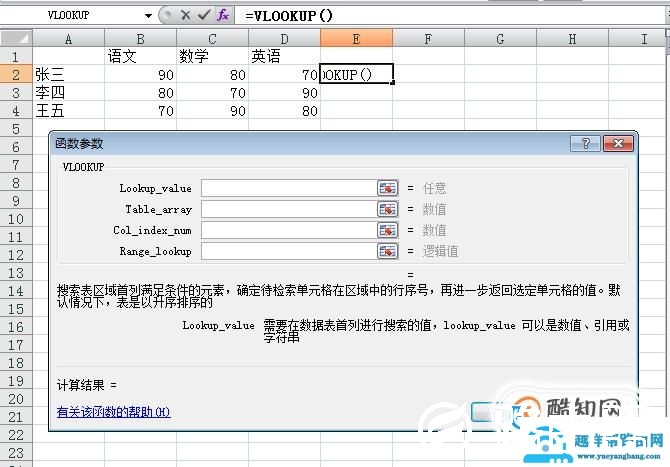Click 王五's 数学 score 90
This screenshot has width=670, height=467.
click(x=212, y=111)
